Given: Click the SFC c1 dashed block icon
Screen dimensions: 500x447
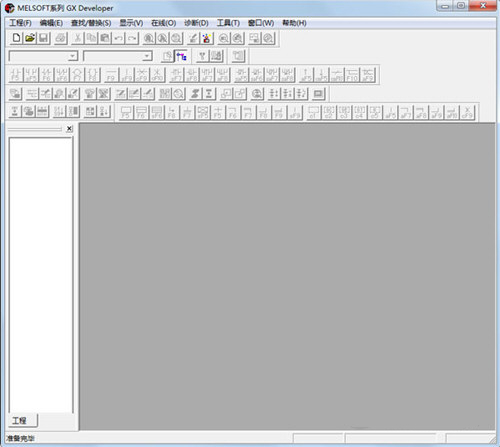Looking at the screenshot, I should point(313,112).
